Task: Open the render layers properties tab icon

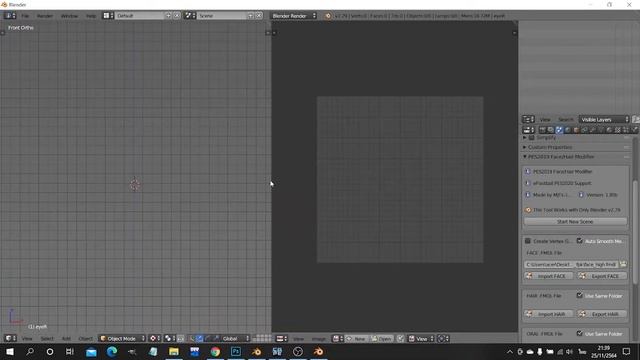Action: click(551, 130)
